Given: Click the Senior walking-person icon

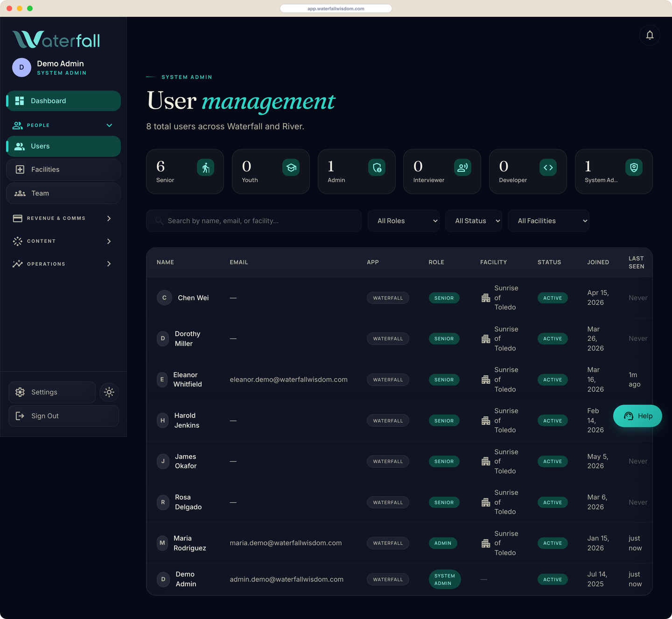Looking at the screenshot, I should [x=205, y=168].
